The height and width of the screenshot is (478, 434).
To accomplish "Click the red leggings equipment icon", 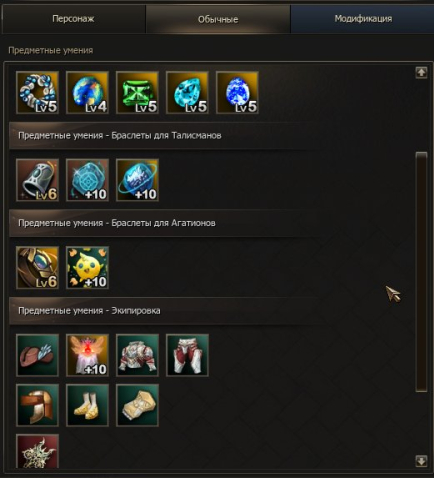I will 187,355.
